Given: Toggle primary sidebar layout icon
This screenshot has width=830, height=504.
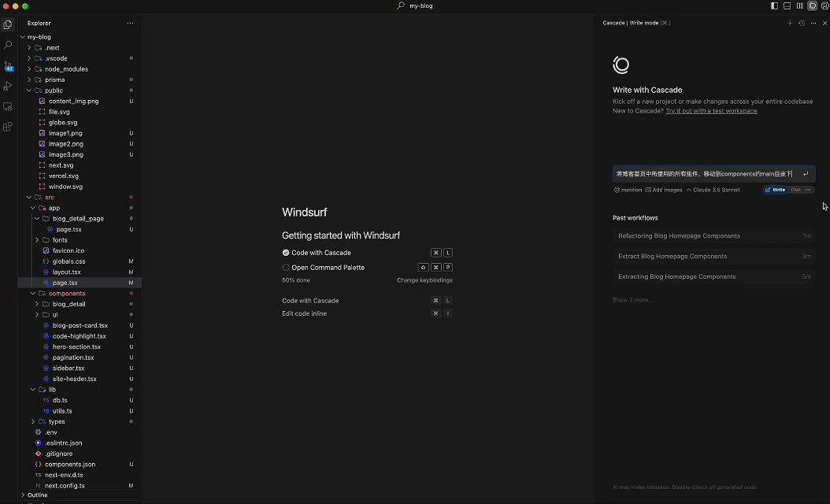Looking at the screenshot, I should (774, 6).
